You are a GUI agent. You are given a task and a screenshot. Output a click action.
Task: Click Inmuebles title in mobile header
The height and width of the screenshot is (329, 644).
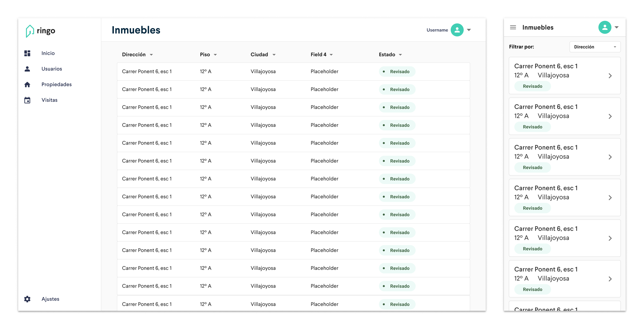click(538, 27)
